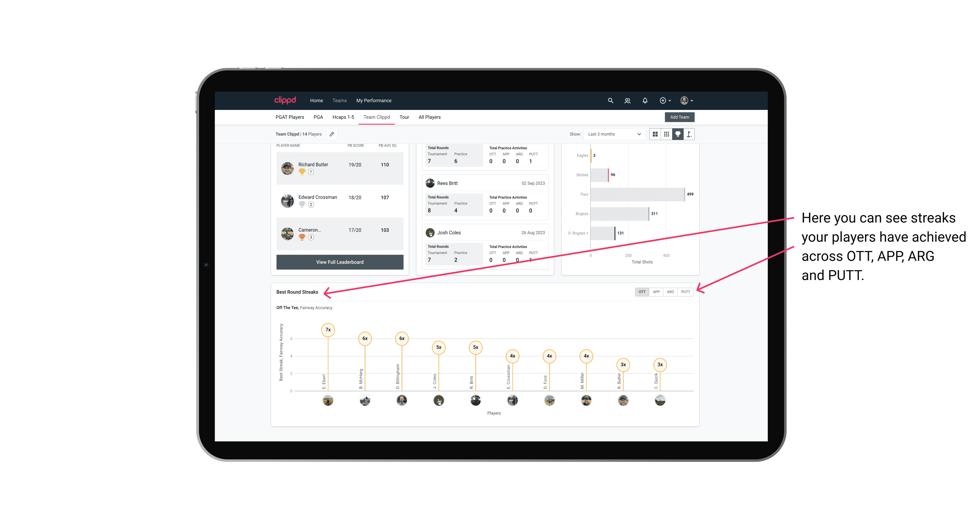Select the list view icon
This screenshot has width=980, height=527.
click(655, 134)
